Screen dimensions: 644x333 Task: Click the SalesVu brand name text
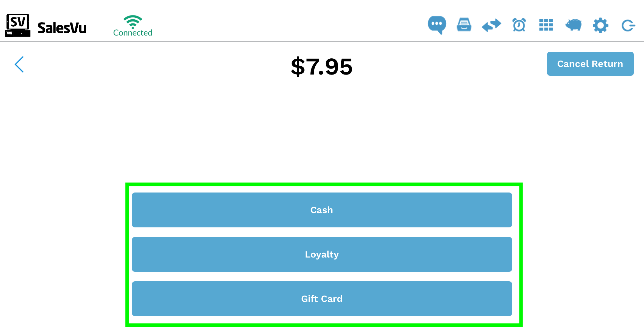62,28
